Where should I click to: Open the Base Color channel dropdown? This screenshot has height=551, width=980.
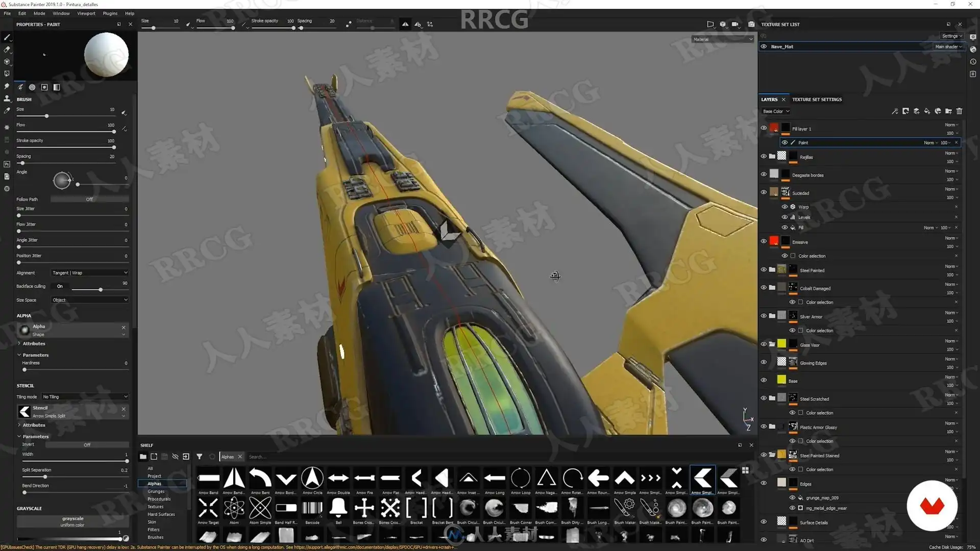tap(776, 111)
